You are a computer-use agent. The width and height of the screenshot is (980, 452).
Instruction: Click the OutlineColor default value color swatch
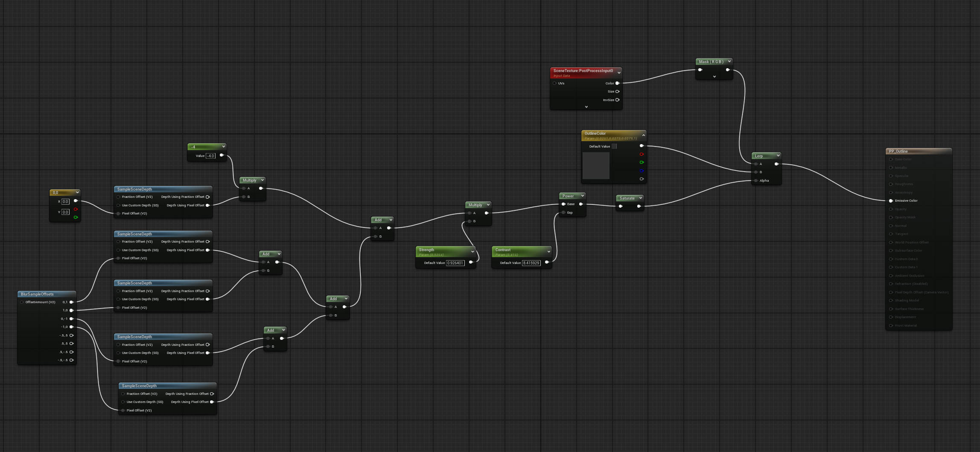tap(615, 146)
